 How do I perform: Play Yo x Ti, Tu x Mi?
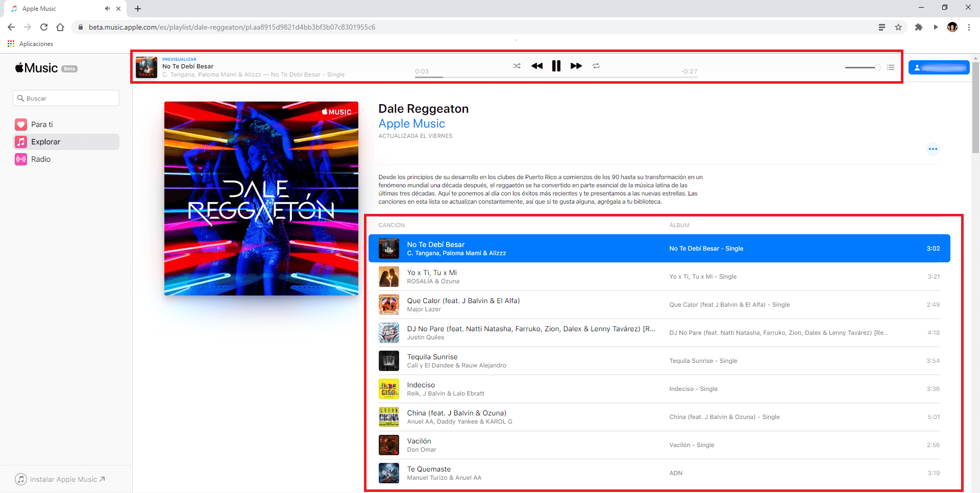coord(659,277)
